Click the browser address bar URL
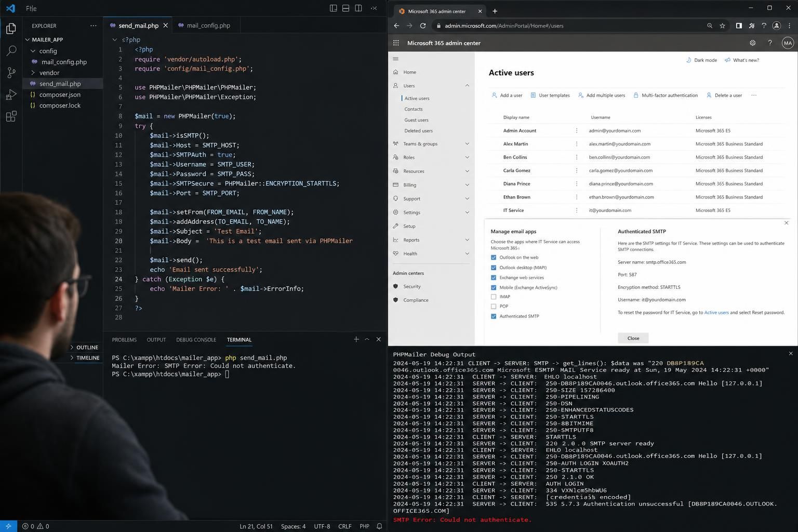798x532 pixels. click(504, 25)
